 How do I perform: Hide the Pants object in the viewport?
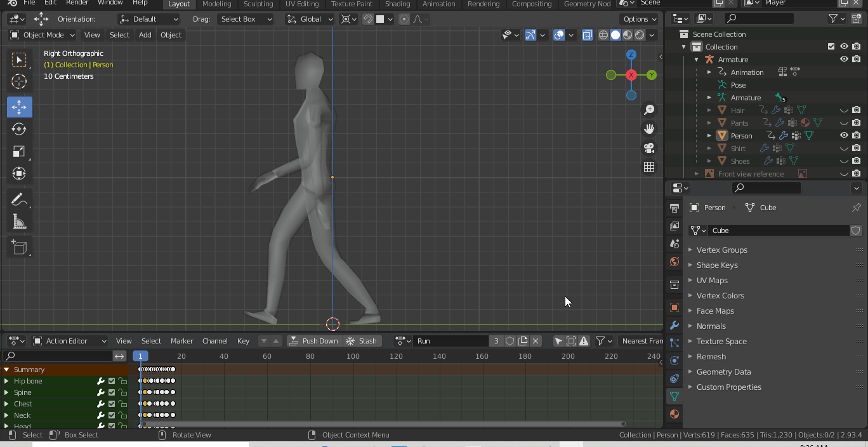coord(844,123)
